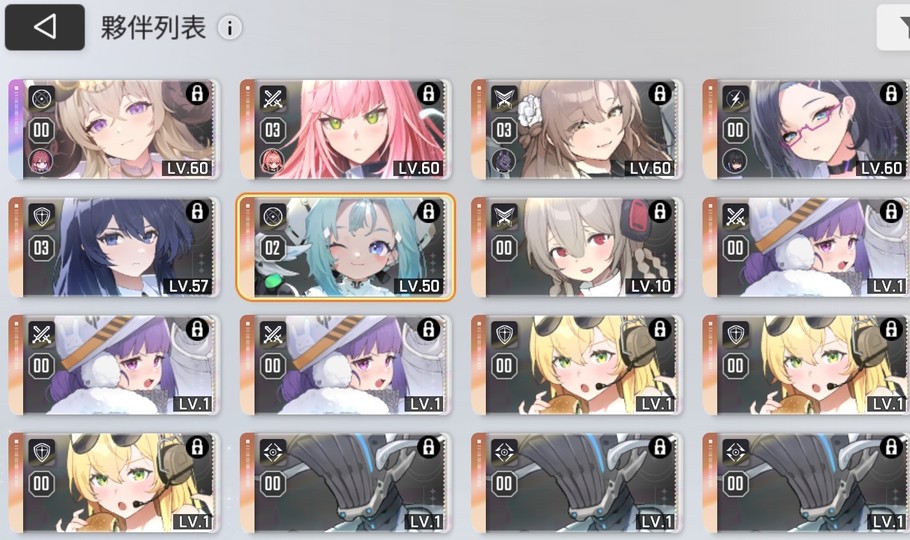Select the dark blue-haired LV.57 partner card

114,247
